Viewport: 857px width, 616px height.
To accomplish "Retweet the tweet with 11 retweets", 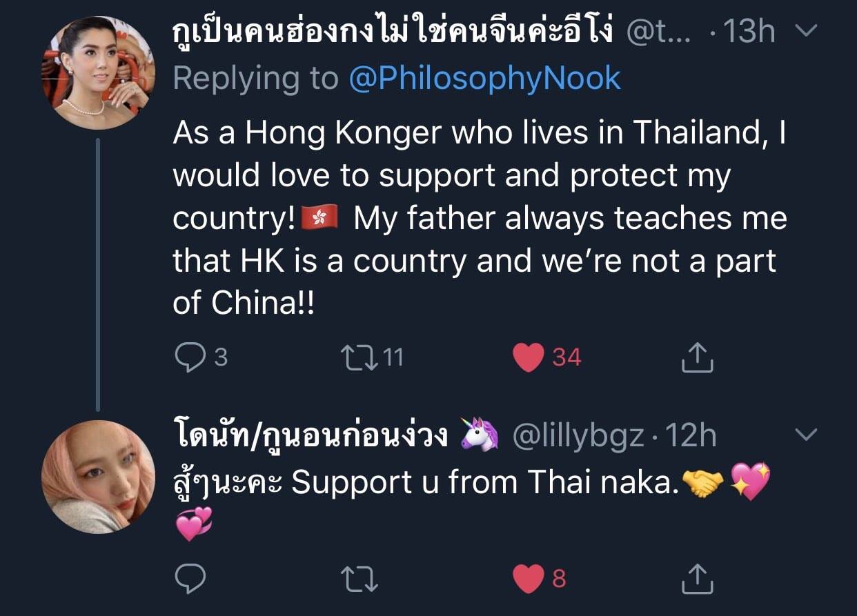I will pos(359,357).
